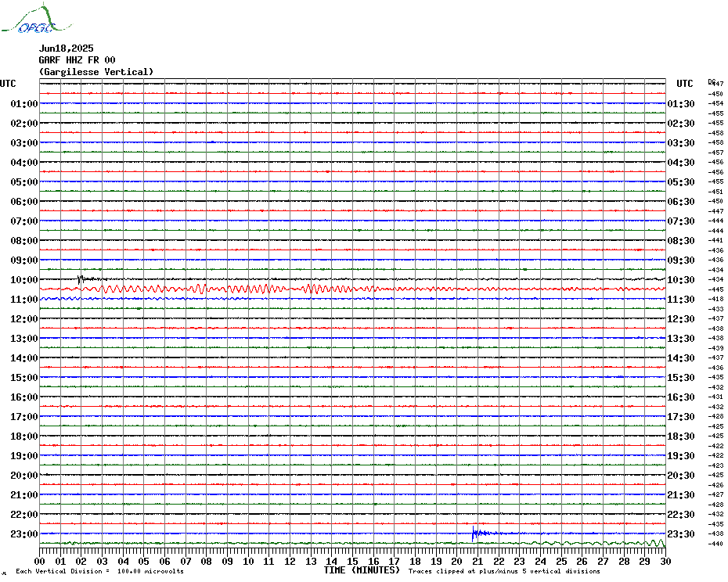Click the '12:30' label on right side
Image resolution: width=728 pixels, height=582 pixels.
pos(681,319)
